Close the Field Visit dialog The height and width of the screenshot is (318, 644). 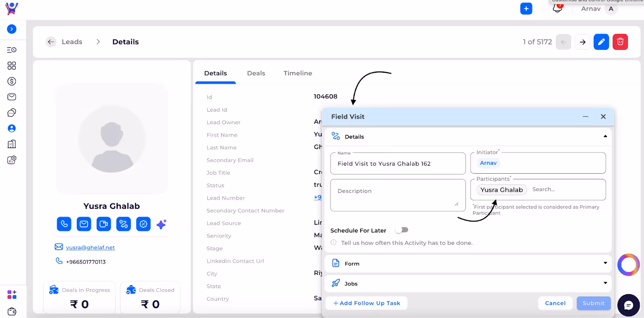pos(603,117)
